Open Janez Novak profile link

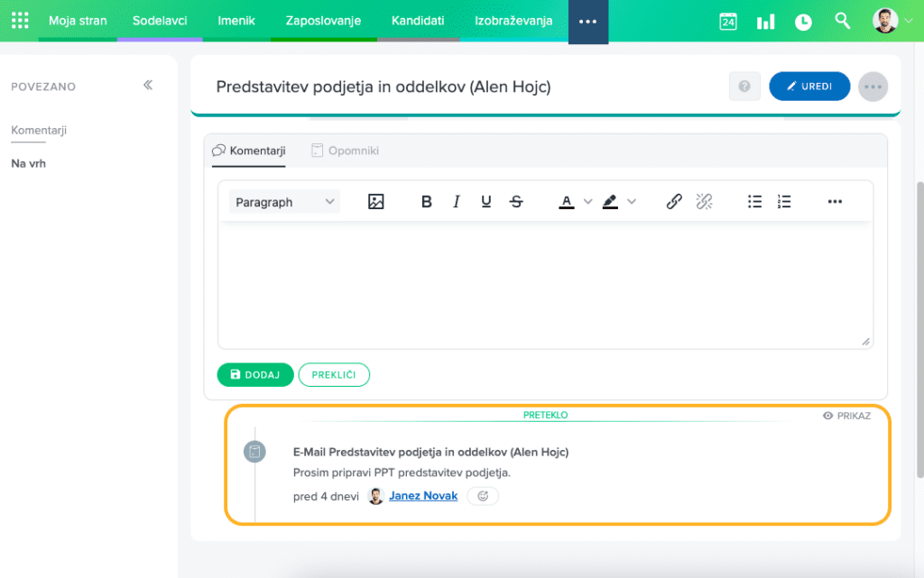(x=422, y=496)
